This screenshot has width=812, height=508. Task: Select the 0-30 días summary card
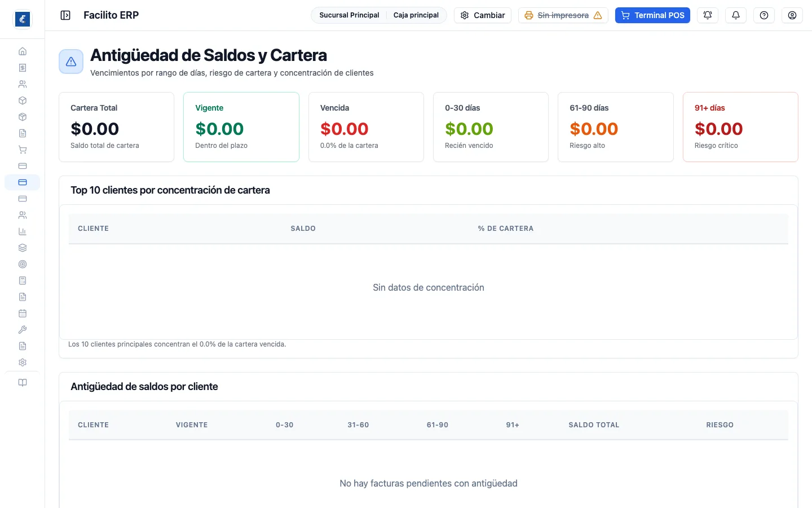click(491, 127)
